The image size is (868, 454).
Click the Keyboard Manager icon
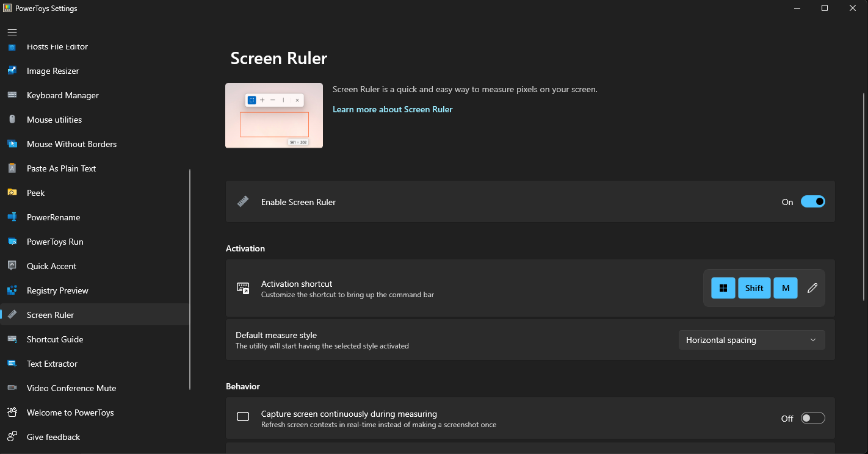(x=12, y=95)
